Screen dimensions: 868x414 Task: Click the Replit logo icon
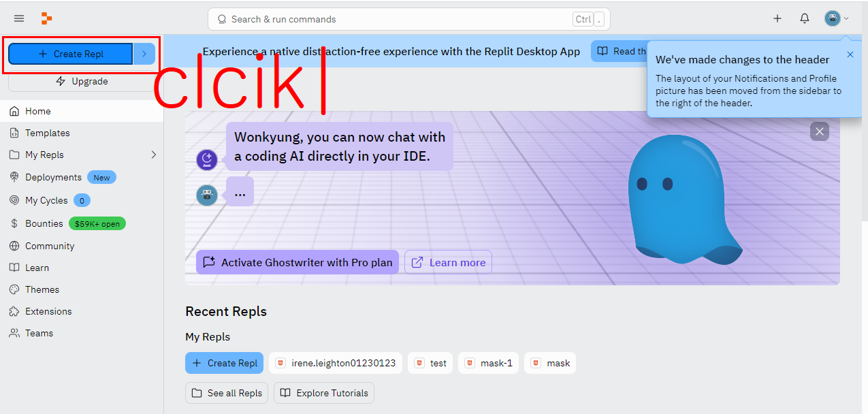pos(46,18)
